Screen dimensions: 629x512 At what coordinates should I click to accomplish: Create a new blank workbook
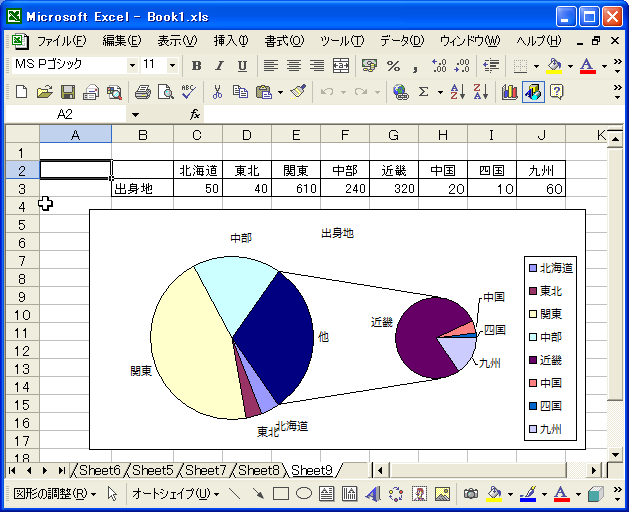click(21, 92)
